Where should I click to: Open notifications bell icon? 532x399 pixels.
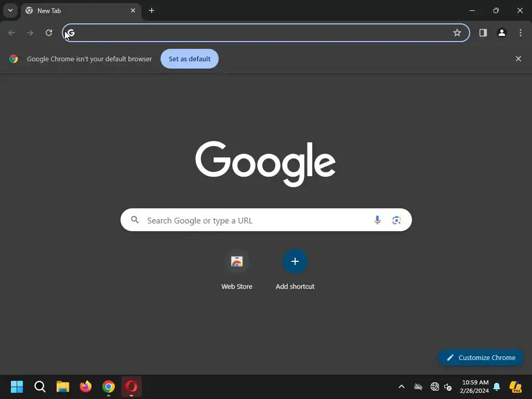coord(497,387)
